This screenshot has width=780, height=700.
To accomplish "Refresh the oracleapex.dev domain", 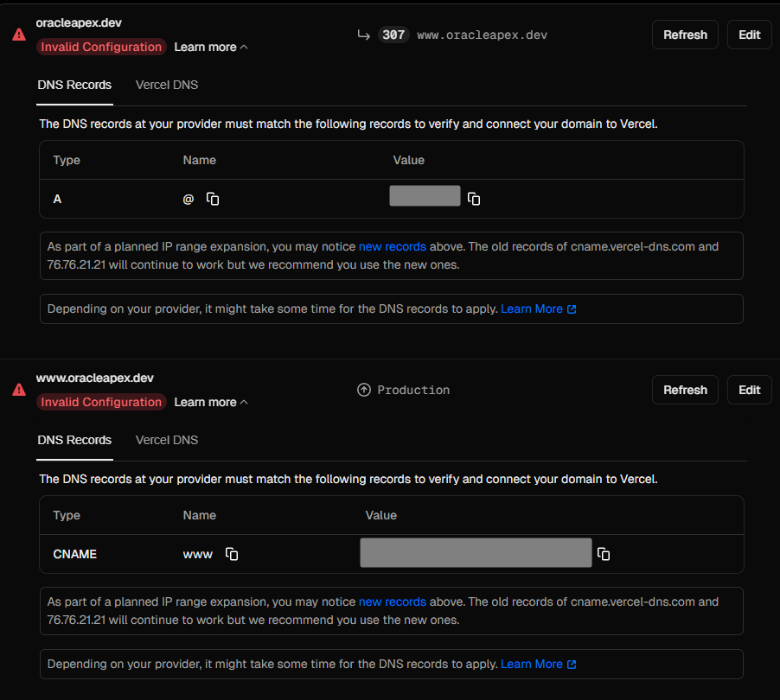I will 685,35.
